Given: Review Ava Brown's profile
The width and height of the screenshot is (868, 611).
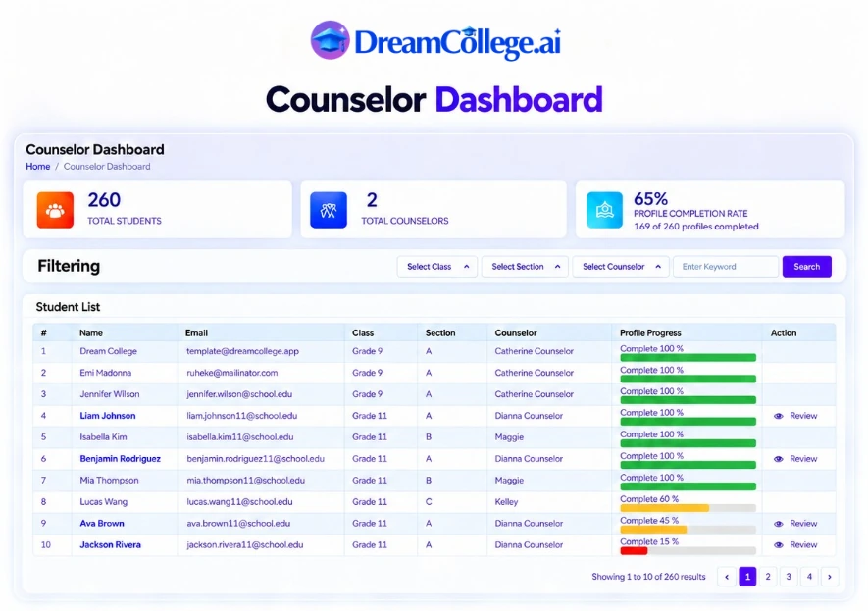Looking at the screenshot, I should tap(803, 524).
